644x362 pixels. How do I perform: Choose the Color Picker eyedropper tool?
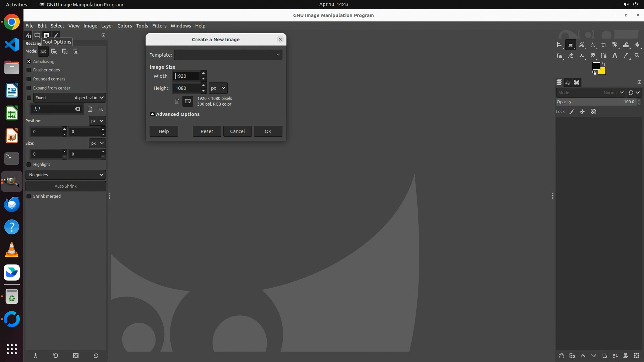626,56
